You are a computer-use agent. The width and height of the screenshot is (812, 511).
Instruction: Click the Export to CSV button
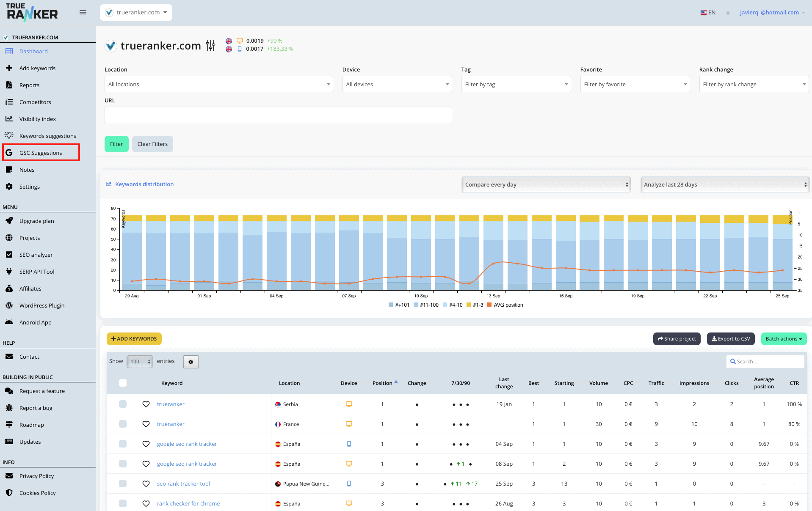731,339
